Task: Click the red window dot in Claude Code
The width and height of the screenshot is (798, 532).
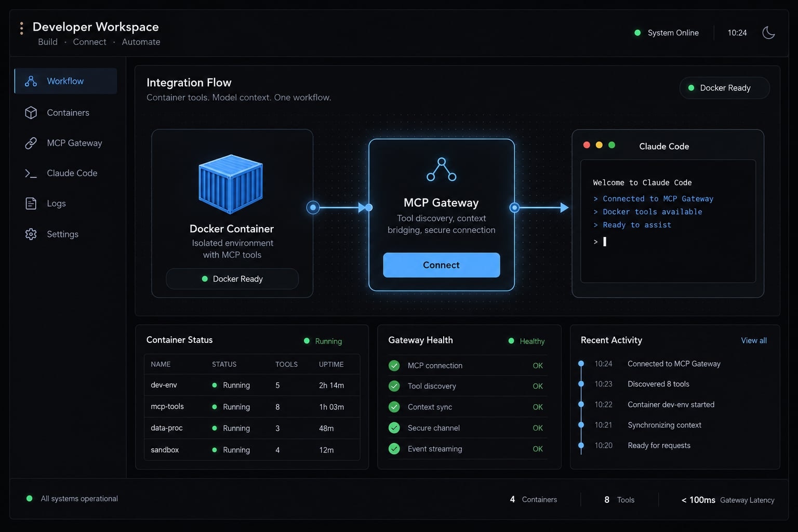Action: [587, 145]
